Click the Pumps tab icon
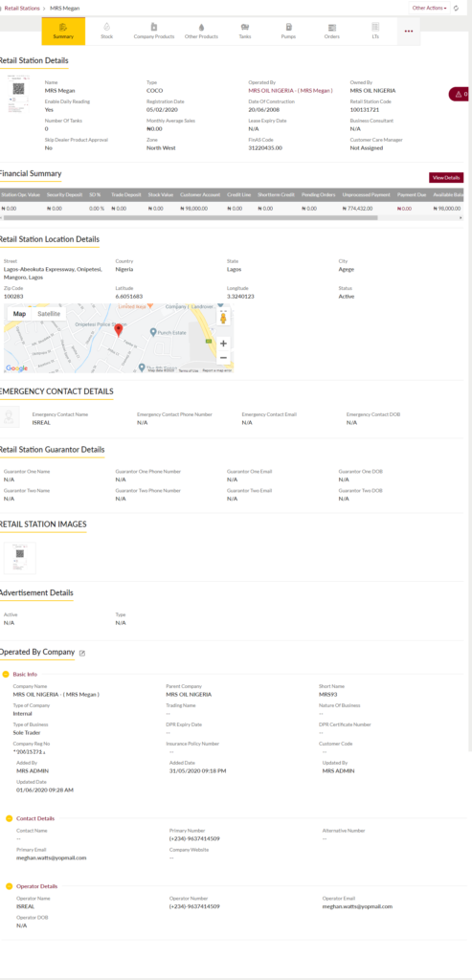 (x=288, y=28)
